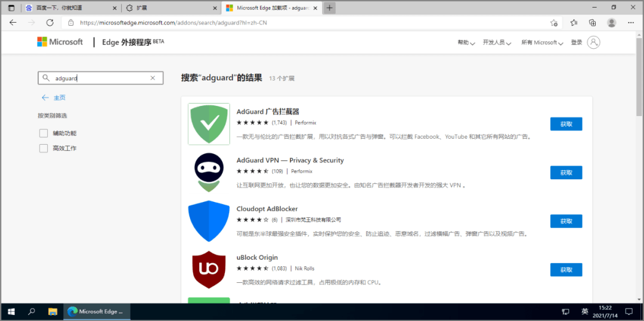
Task: Click the 13 个扩展 result count
Action: (x=281, y=78)
